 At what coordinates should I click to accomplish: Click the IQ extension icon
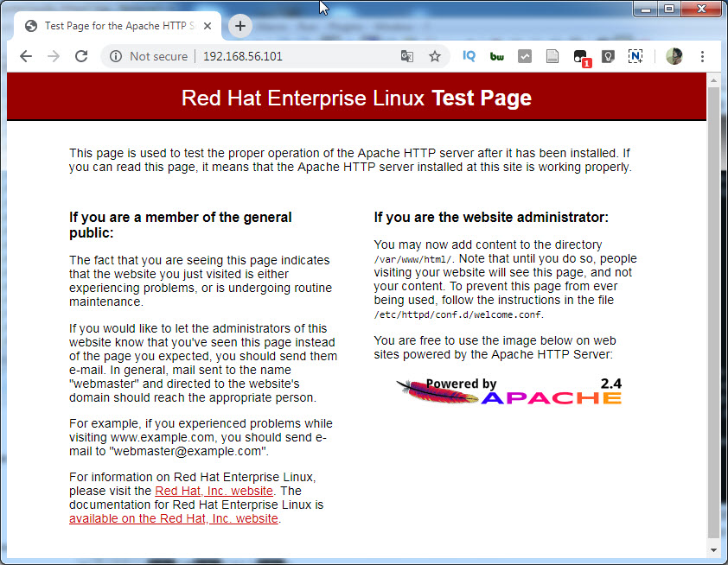[x=469, y=55]
